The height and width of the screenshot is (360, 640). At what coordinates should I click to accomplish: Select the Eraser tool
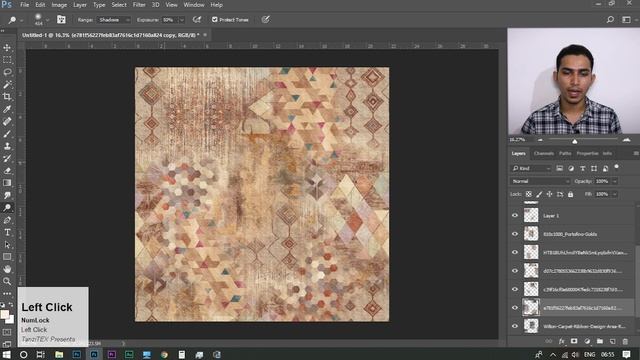(x=7, y=171)
